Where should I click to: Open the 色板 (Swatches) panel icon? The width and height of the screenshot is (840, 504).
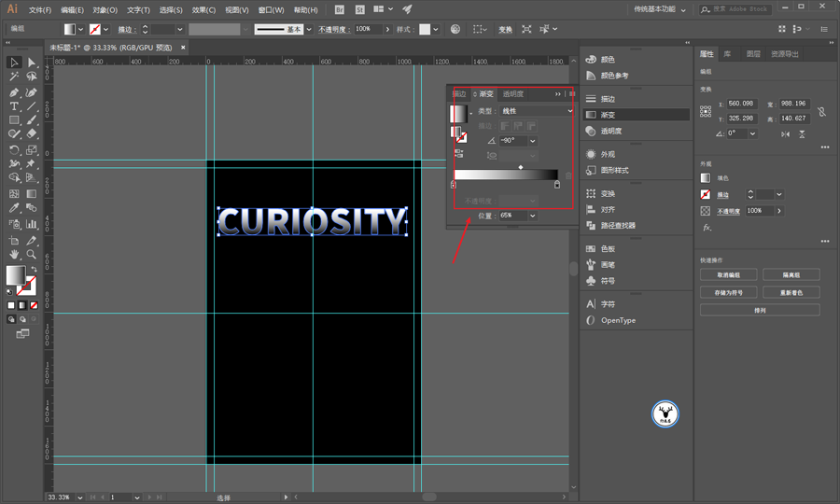pos(608,249)
